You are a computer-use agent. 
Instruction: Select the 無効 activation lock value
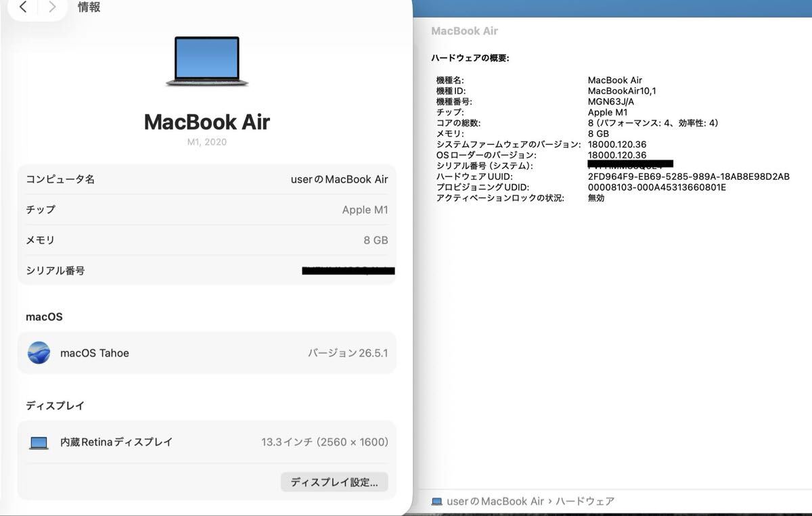click(596, 198)
